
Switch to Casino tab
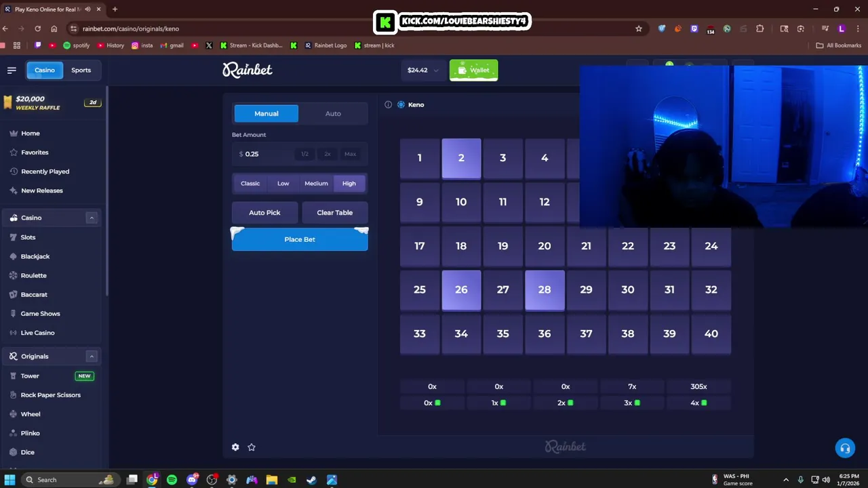[45, 70]
